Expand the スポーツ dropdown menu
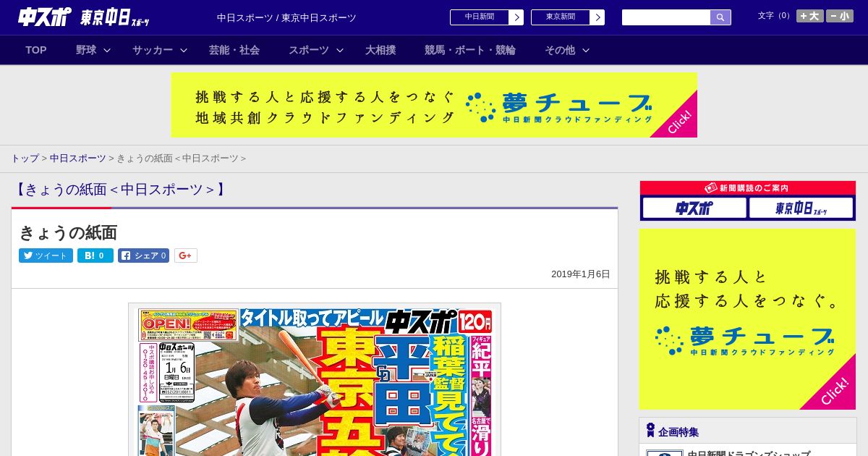 point(315,50)
